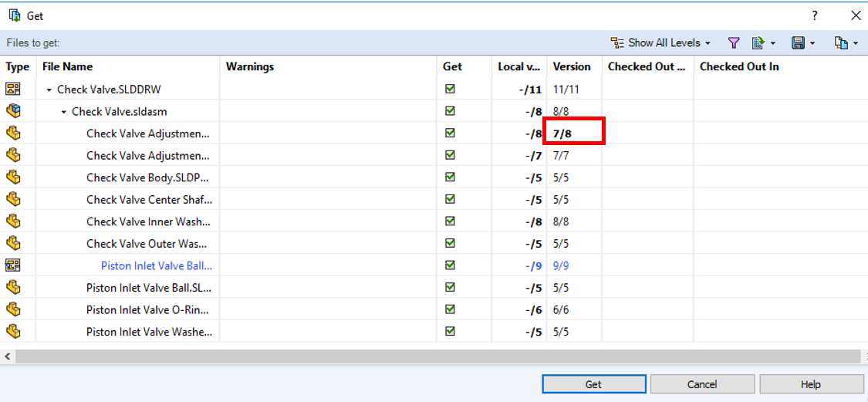Click assembly type icon for Check Valve.sldasm
Image resolution: width=868 pixels, height=402 pixels.
pos(13,111)
